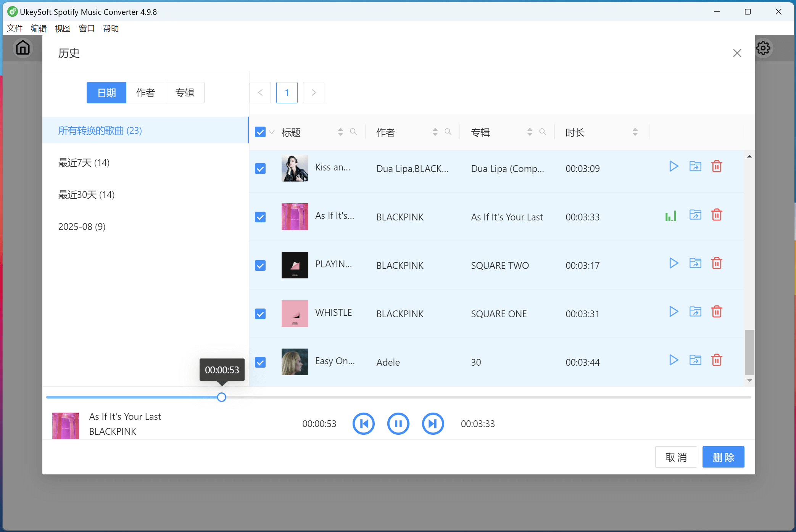Search by title magnifier icon
The image size is (796, 532).
[x=353, y=132]
